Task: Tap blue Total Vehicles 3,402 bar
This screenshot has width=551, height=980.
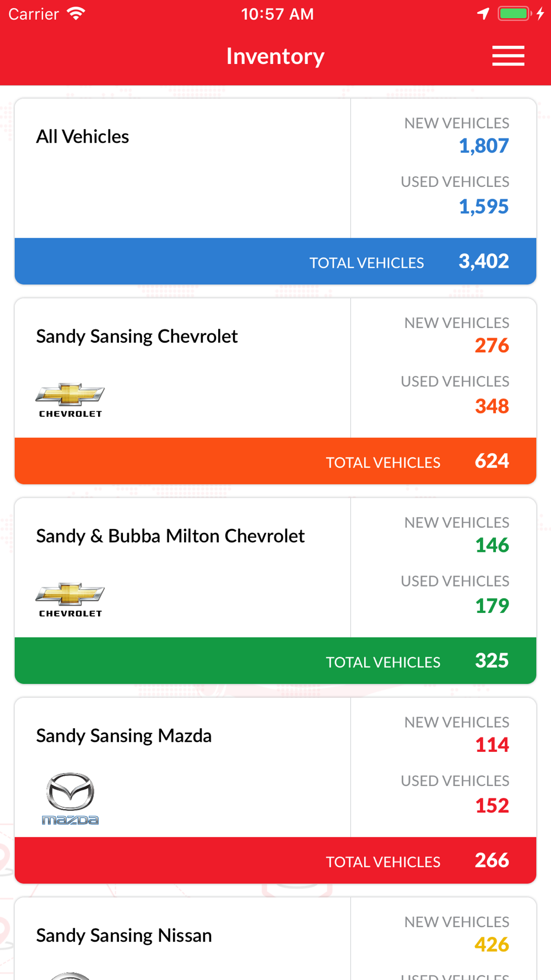Action: coord(275,261)
